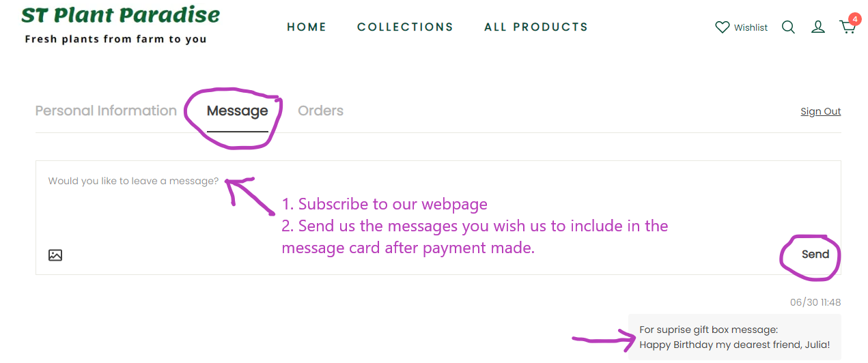The width and height of the screenshot is (868, 363).
Task: Click the Sign Out link
Action: [x=820, y=111]
